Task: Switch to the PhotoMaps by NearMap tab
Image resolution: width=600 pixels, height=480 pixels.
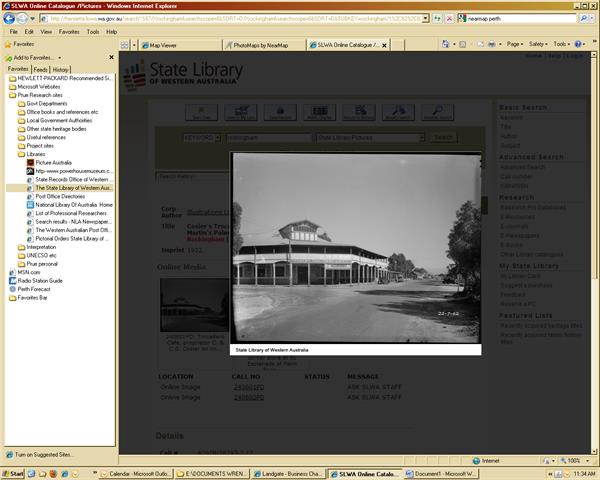Action: 264,45
